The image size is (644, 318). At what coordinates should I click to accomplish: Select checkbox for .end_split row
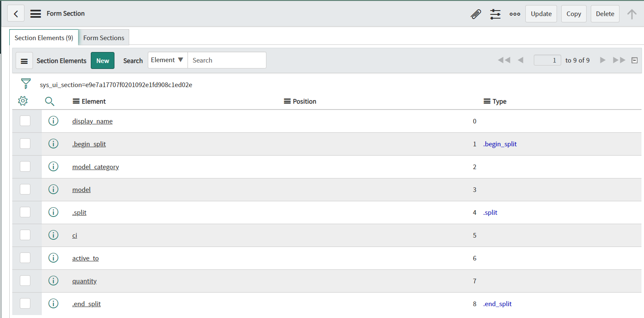pyautogui.click(x=25, y=304)
